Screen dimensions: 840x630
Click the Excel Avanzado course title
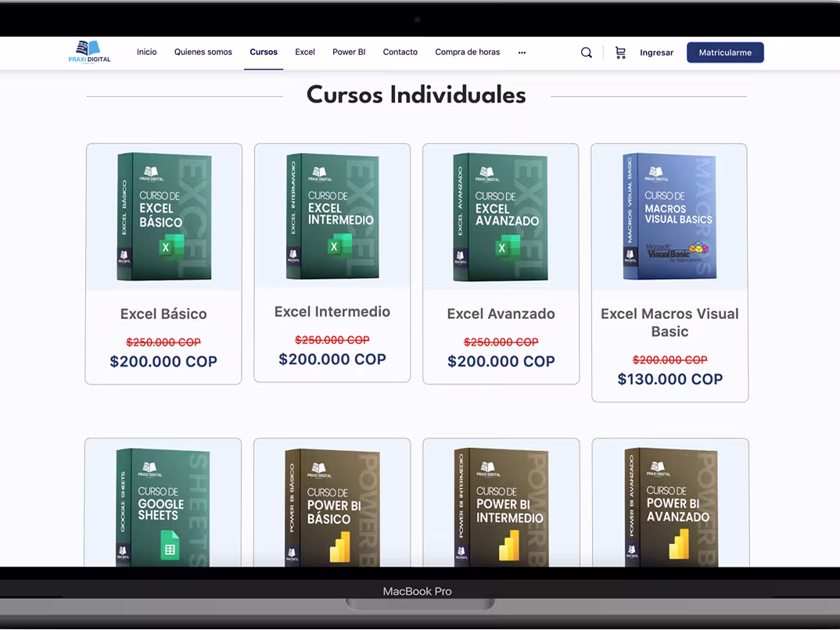(501, 313)
